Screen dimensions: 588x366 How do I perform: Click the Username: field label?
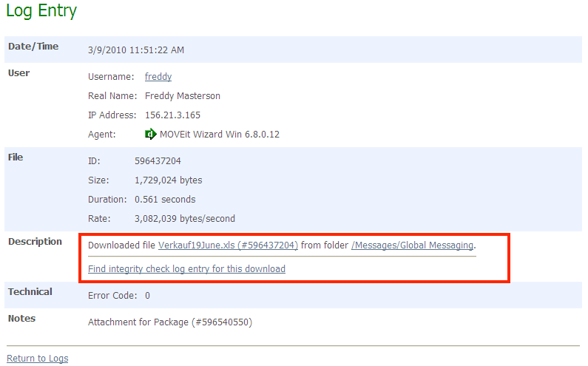click(111, 77)
